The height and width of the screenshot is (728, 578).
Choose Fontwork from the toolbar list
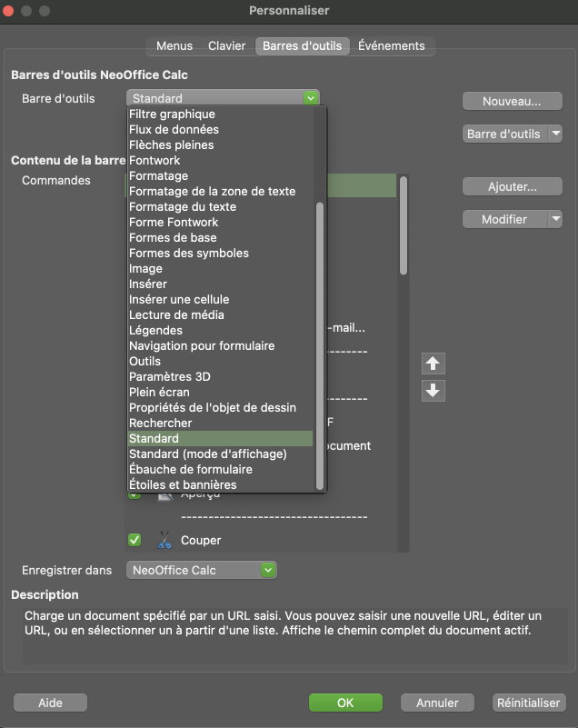click(x=154, y=160)
